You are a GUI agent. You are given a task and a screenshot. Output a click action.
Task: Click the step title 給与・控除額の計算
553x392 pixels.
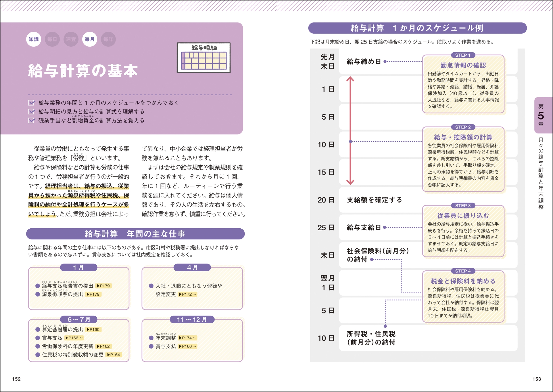click(x=463, y=137)
